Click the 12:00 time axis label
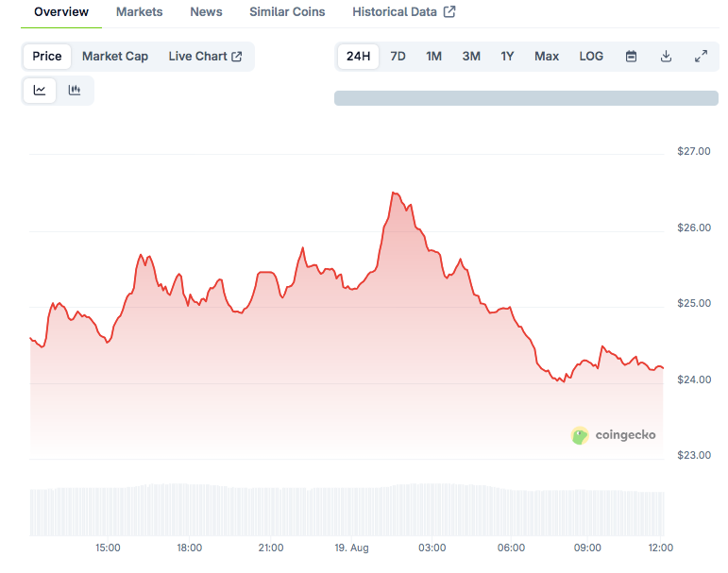Image resolution: width=728 pixels, height=573 pixels. (x=661, y=548)
